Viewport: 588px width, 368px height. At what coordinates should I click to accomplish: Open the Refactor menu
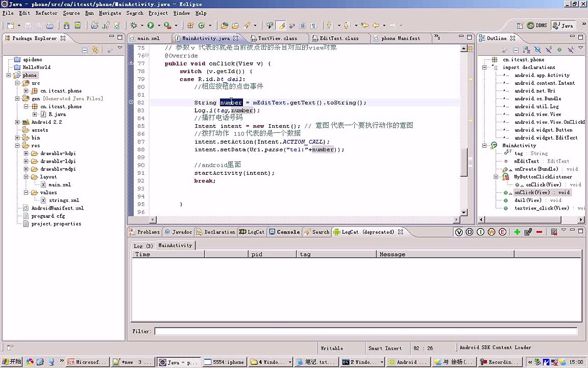coord(46,13)
